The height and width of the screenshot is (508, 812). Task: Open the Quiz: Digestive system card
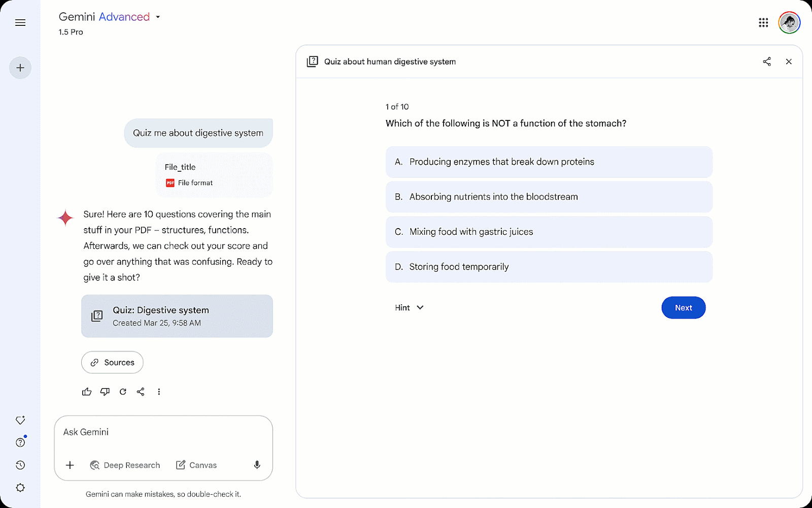pyautogui.click(x=177, y=316)
